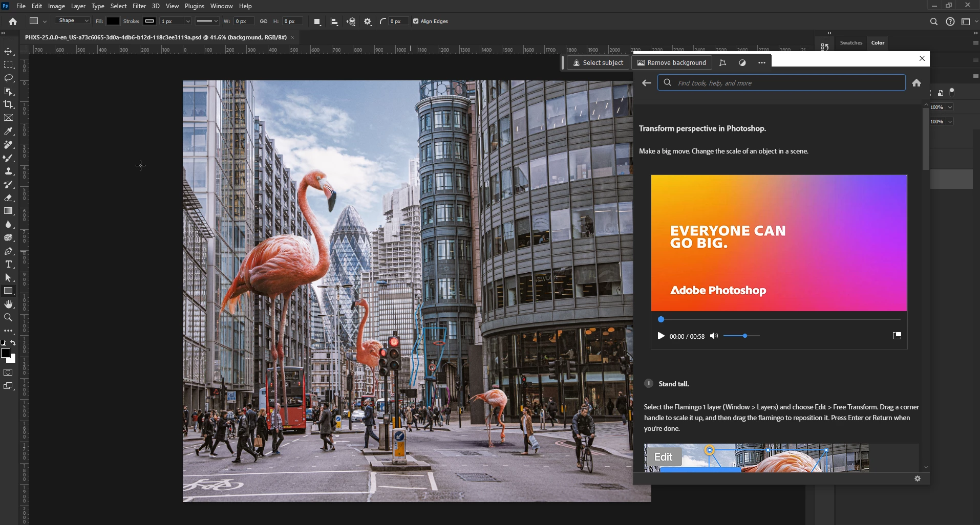Click the Select subject button
980x525 pixels.
598,63
